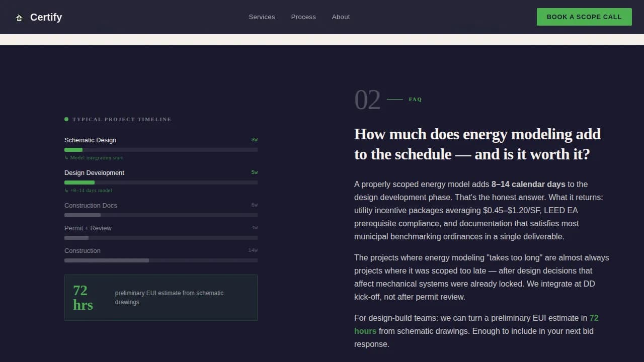Click the bold 8–14 calendar days text

pos(528,184)
